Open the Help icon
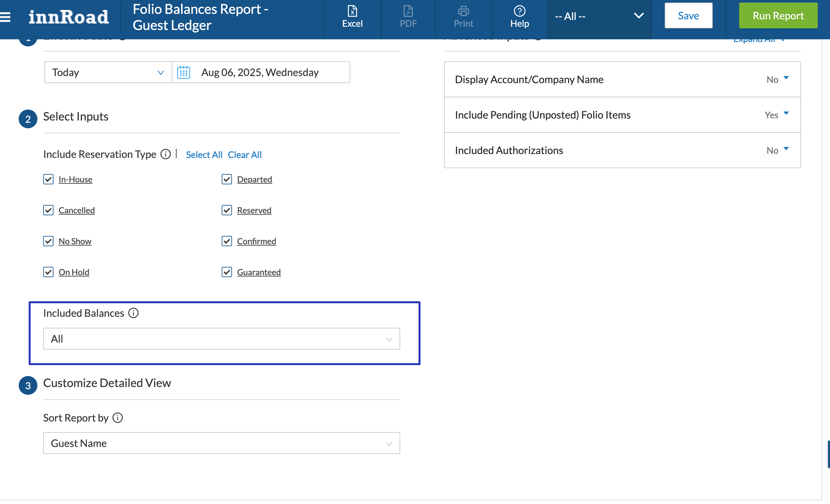Screen dimensions: 830x504 519,16
